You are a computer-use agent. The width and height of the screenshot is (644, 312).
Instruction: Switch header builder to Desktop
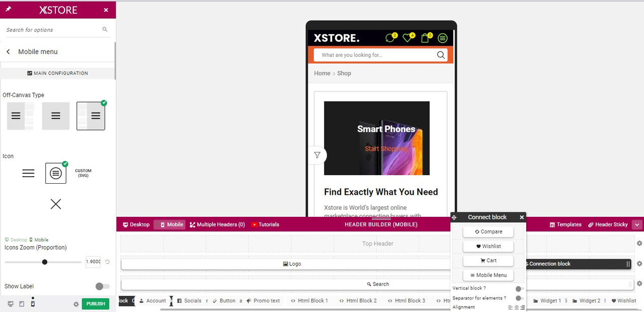coord(136,224)
